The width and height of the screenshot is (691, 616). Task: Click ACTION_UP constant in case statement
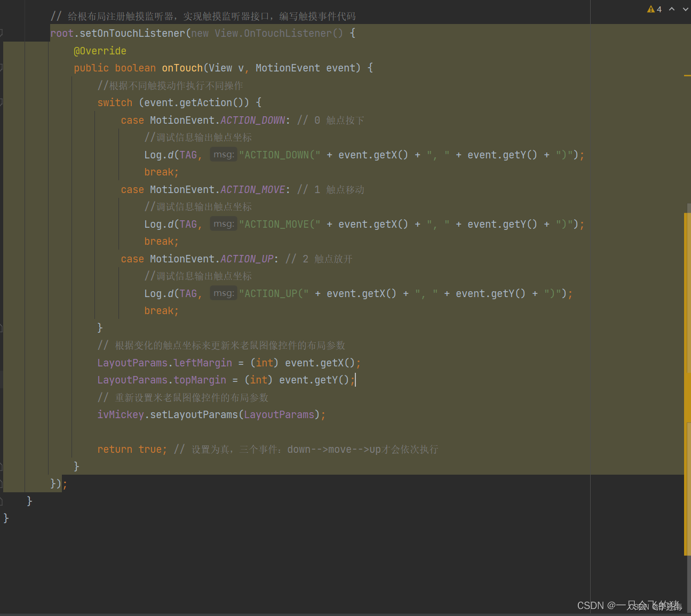point(247,259)
